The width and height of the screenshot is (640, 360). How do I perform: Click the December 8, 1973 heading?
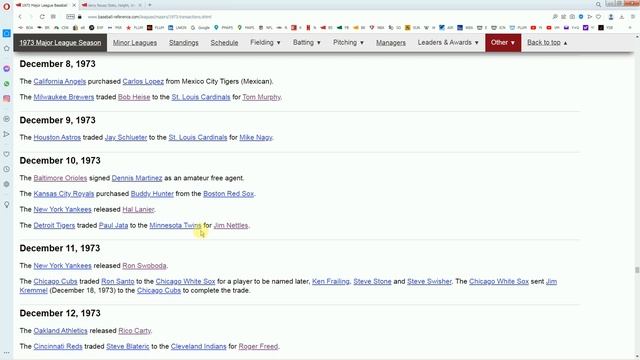58,64
